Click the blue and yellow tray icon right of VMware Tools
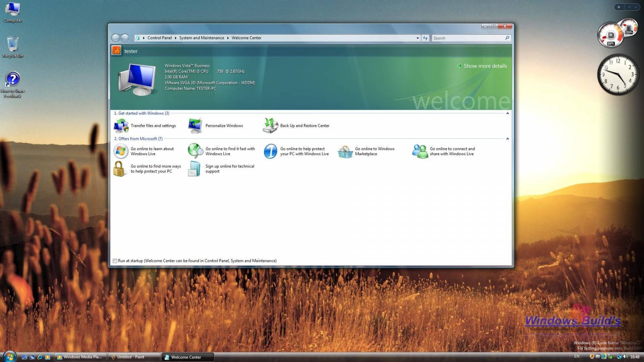Image resolution: width=644 pixels, height=362 pixels. (x=604, y=356)
